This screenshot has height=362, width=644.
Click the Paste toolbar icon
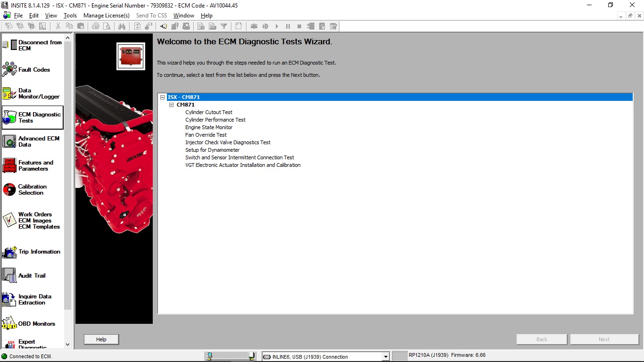81,26
